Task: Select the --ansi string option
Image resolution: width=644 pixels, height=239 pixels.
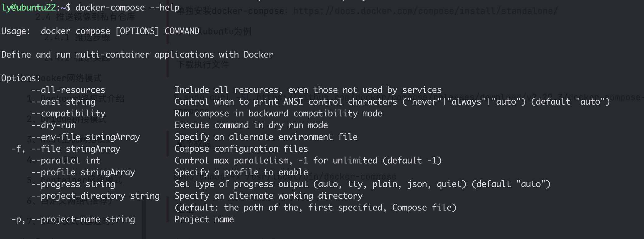Action: 63,102
